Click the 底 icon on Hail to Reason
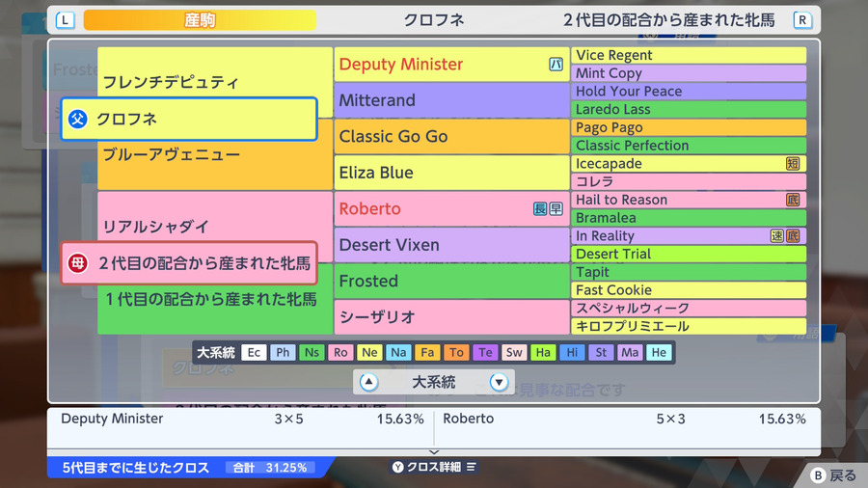The height and width of the screenshot is (488, 868). point(793,200)
